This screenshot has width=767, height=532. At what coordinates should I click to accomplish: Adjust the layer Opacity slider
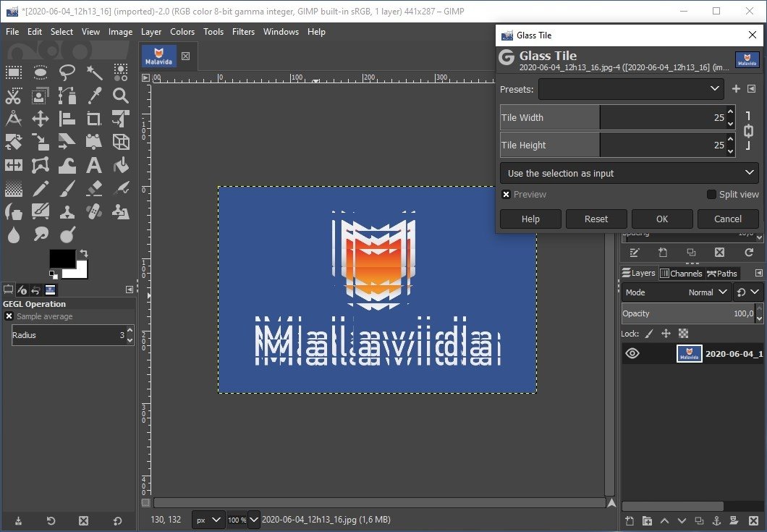tap(688, 313)
